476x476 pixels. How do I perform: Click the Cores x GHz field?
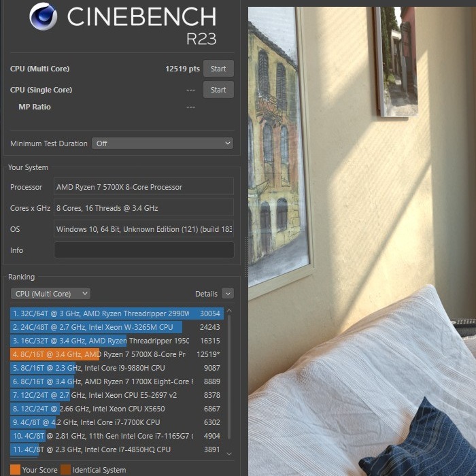143,208
